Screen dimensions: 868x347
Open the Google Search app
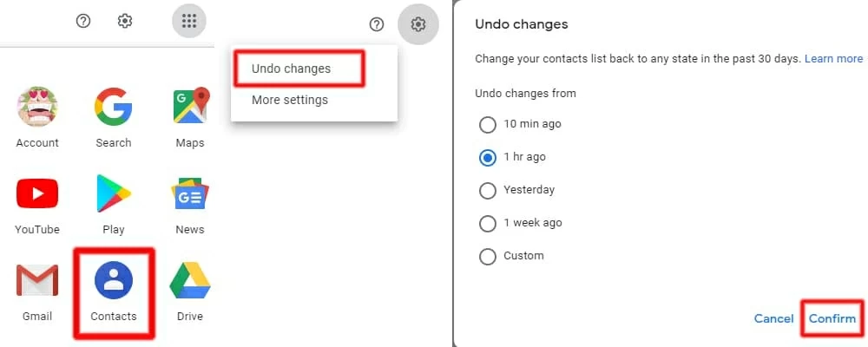pos(114,108)
